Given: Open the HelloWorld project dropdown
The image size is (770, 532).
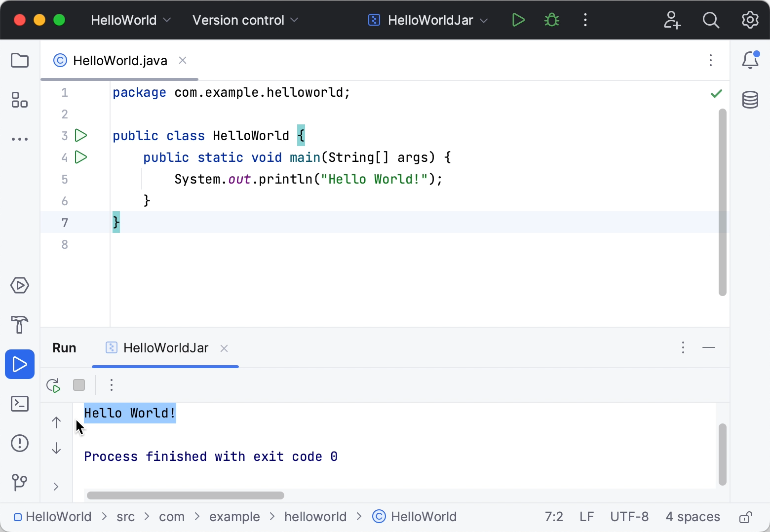Looking at the screenshot, I should pyautogui.click(x=130, y=20).
